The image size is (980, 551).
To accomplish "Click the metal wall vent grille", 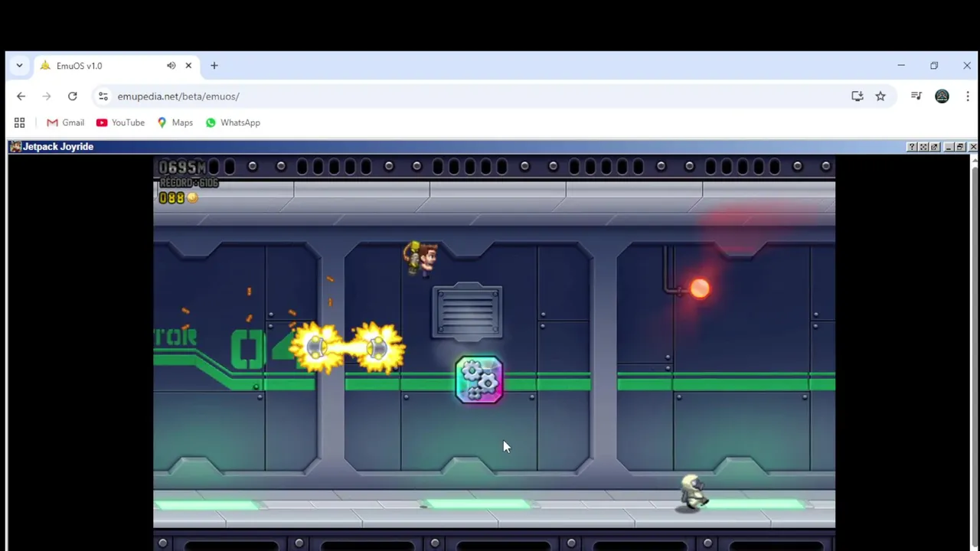I will tap(468, 311).
